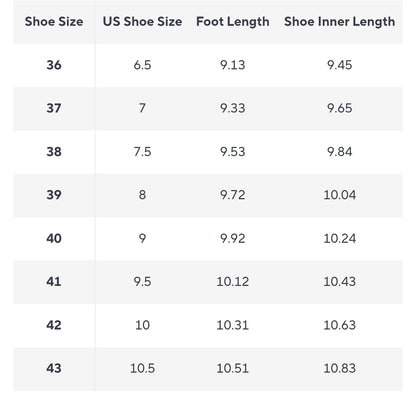Screen dimensions: 416x395
Task: Select shoe size 43 row label
Action: (x=54, y=368)
